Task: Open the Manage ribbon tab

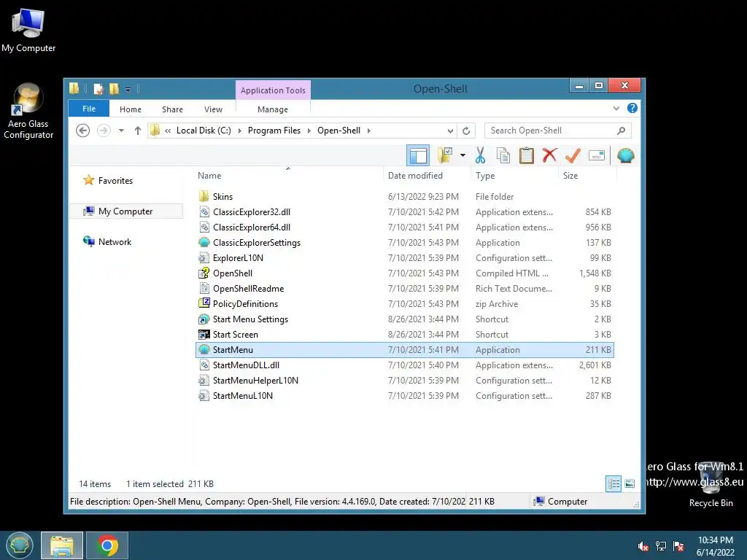Action: (x=273, y=109)
